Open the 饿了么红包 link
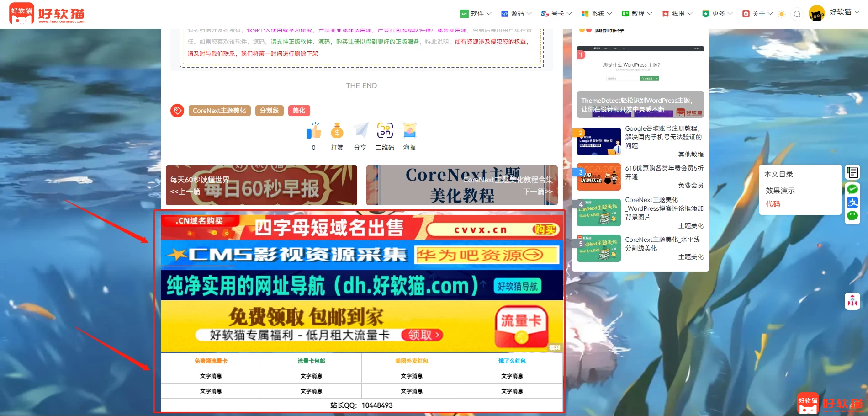This screenshot has width=868, height=416. click(x=512, y=361)
